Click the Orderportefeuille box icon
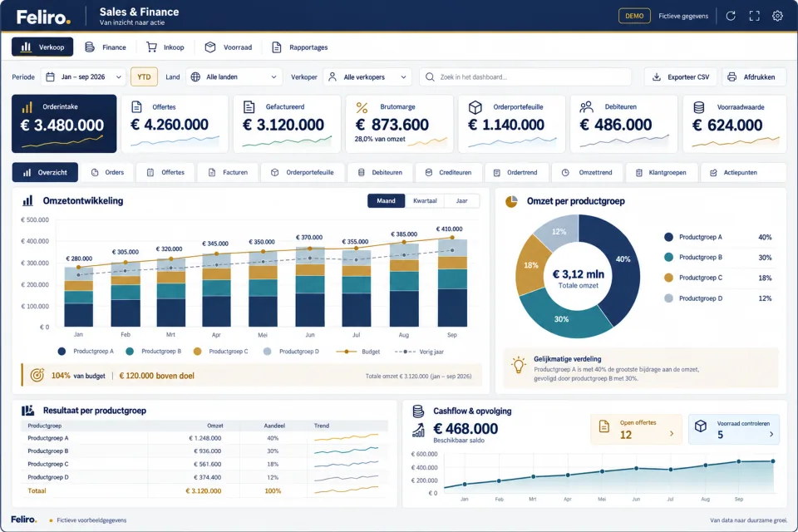 point(475,107)
